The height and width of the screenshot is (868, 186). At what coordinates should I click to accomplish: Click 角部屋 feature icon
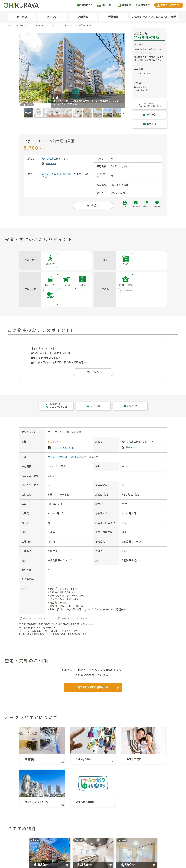125,260
